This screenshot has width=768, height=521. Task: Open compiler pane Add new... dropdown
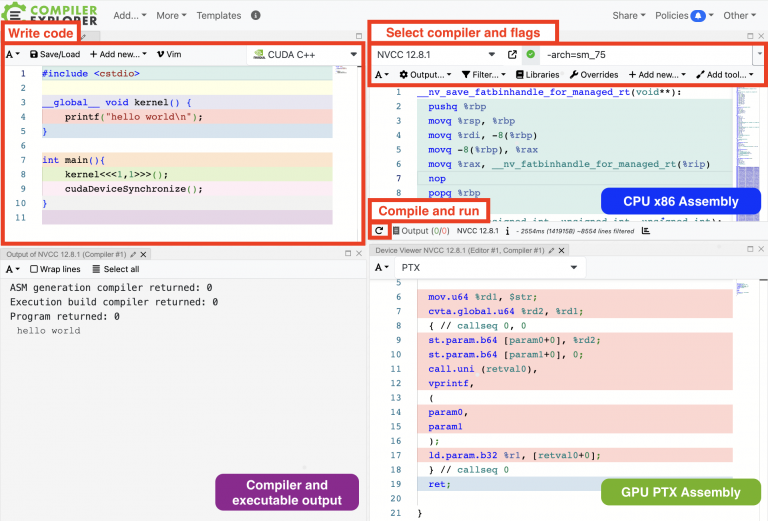657,74
